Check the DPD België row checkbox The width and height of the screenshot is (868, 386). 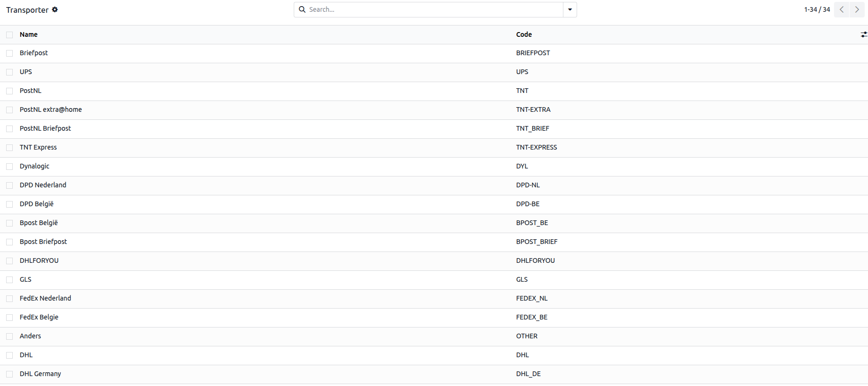pyautogui.click(x=9, y=204)
